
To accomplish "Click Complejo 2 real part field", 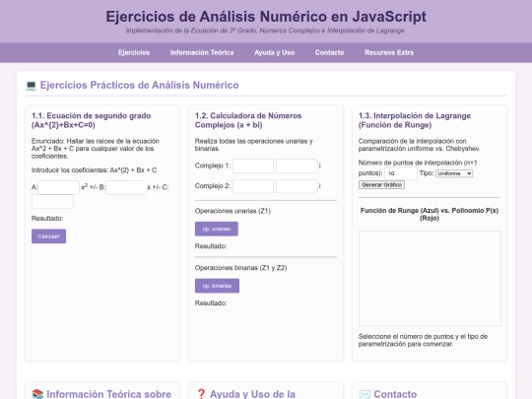I will [253, 186].
